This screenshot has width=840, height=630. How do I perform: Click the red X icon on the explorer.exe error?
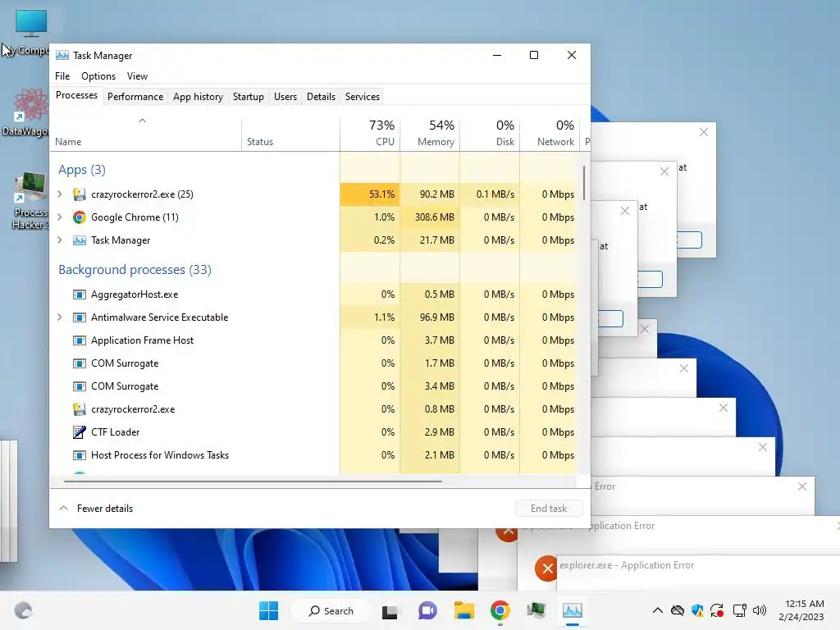546,568
